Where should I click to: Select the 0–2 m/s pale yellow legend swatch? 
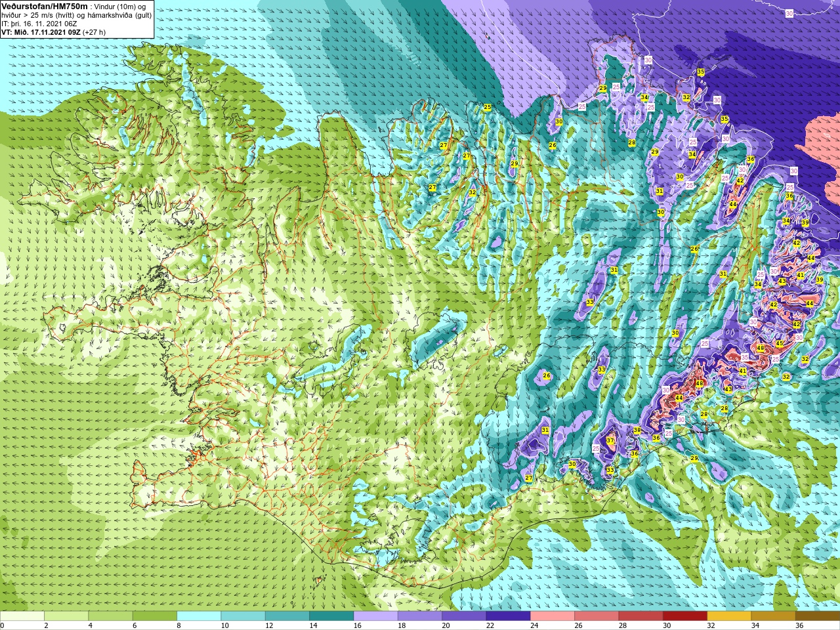(22, 616)
